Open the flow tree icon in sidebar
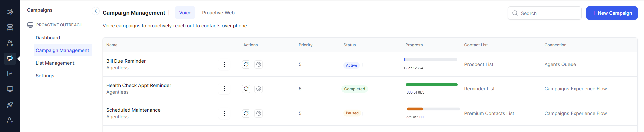 tap(10, 27)
